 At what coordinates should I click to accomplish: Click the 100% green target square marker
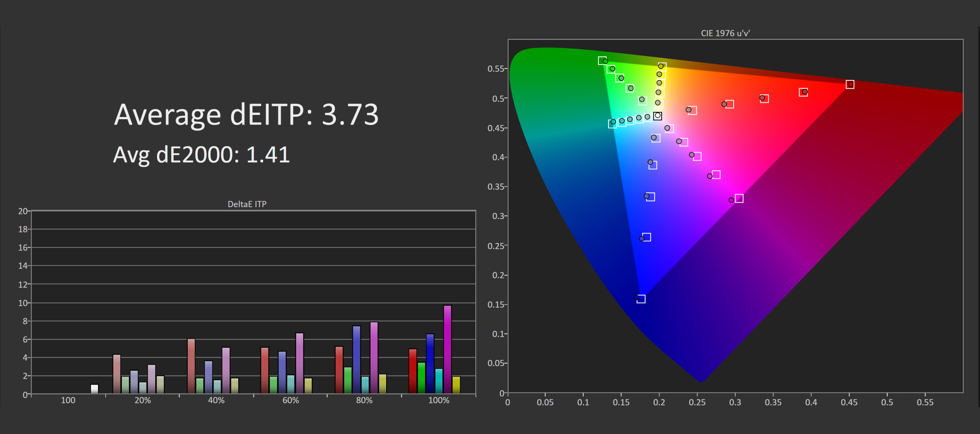click(x=602, y=61)
